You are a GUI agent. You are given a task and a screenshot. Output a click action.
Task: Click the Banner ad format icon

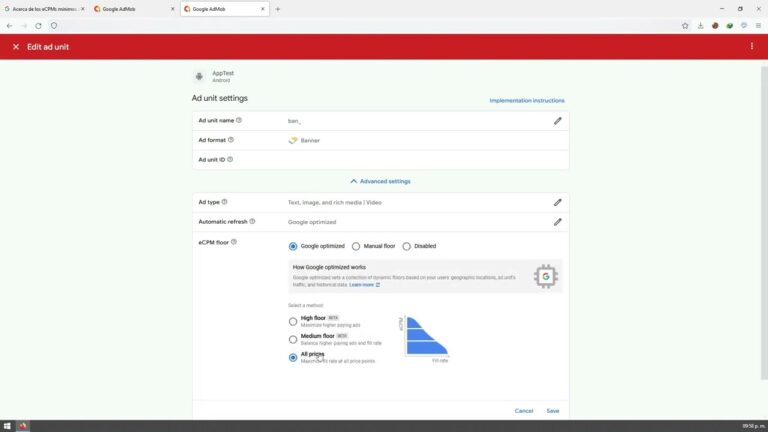[x=293, y=140]
